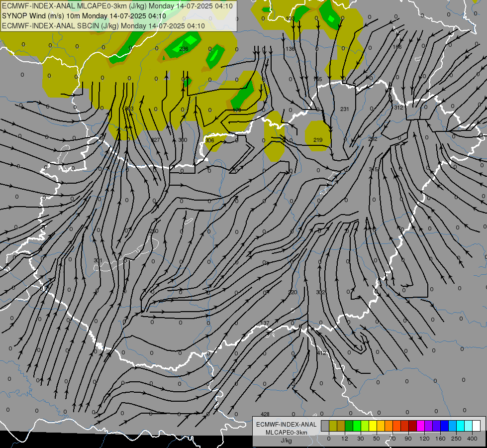Click the map value '327'
Viewport: 487px width, 448px height.
click(155, 140)
